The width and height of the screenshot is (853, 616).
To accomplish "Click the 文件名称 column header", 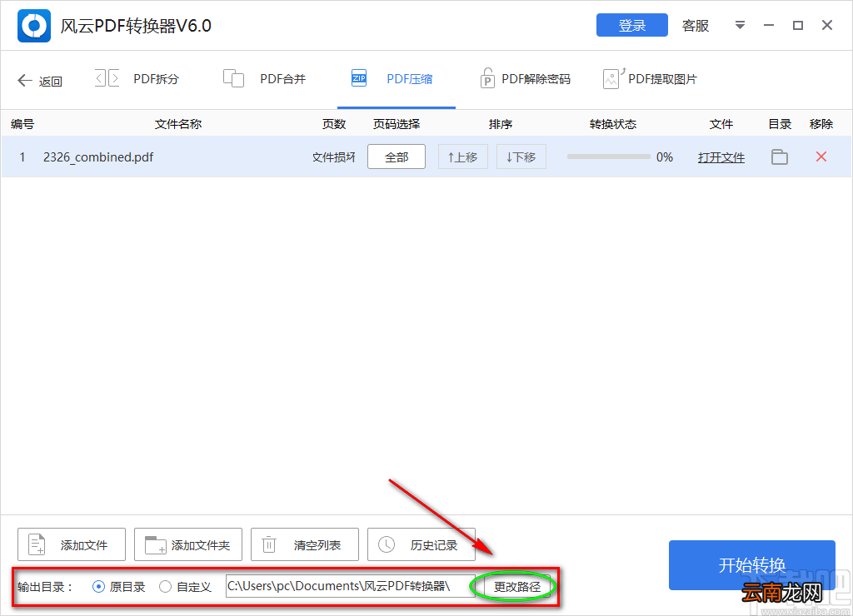I will coord(178,124).
